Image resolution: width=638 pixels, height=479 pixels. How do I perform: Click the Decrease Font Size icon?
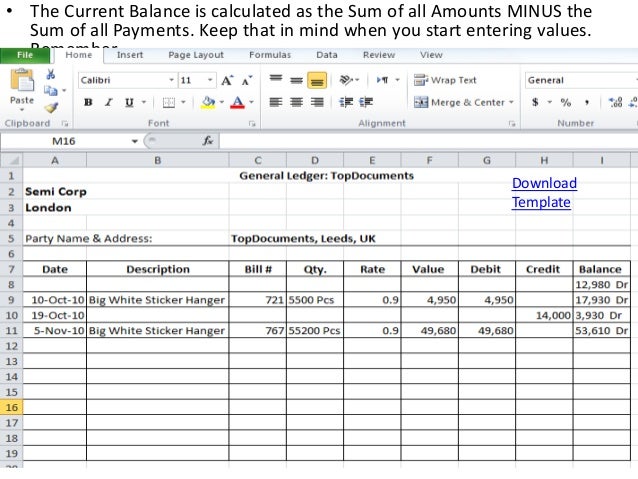[x=247, y=80]
